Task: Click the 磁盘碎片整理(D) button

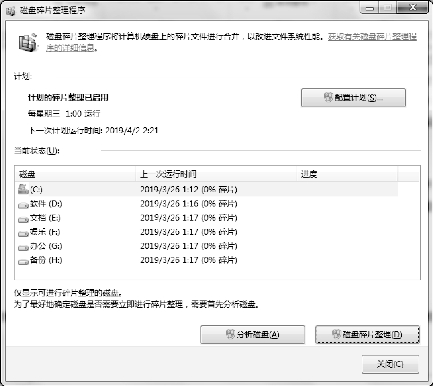Action: [367, 334]
